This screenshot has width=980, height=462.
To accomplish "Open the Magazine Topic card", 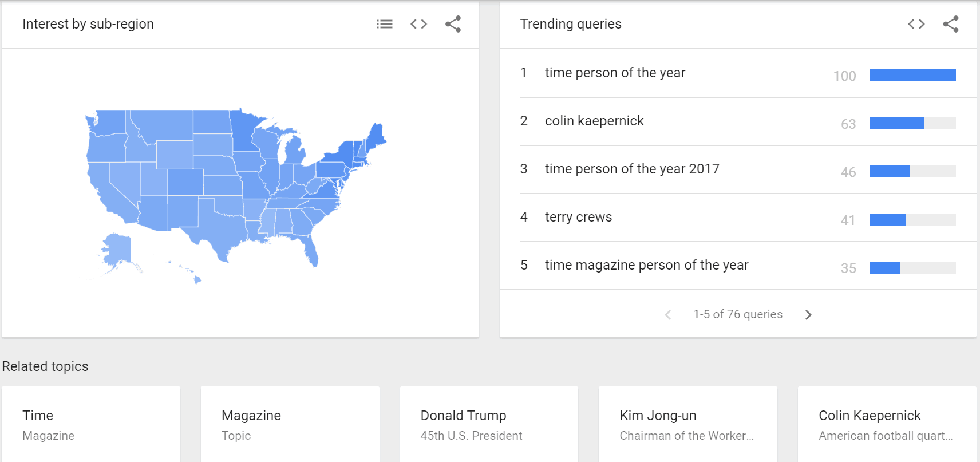I will click(290, 424).
